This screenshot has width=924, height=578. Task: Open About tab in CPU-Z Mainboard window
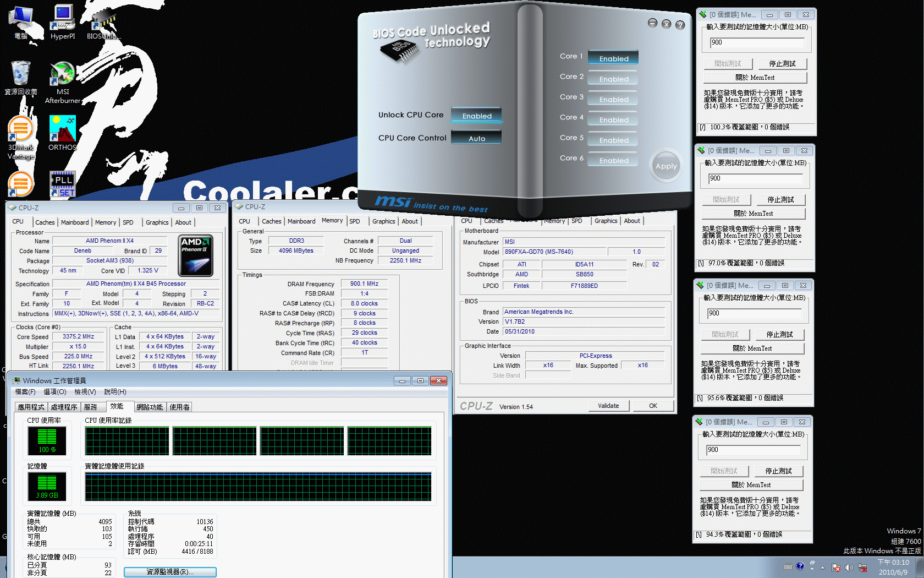[632, 221]
